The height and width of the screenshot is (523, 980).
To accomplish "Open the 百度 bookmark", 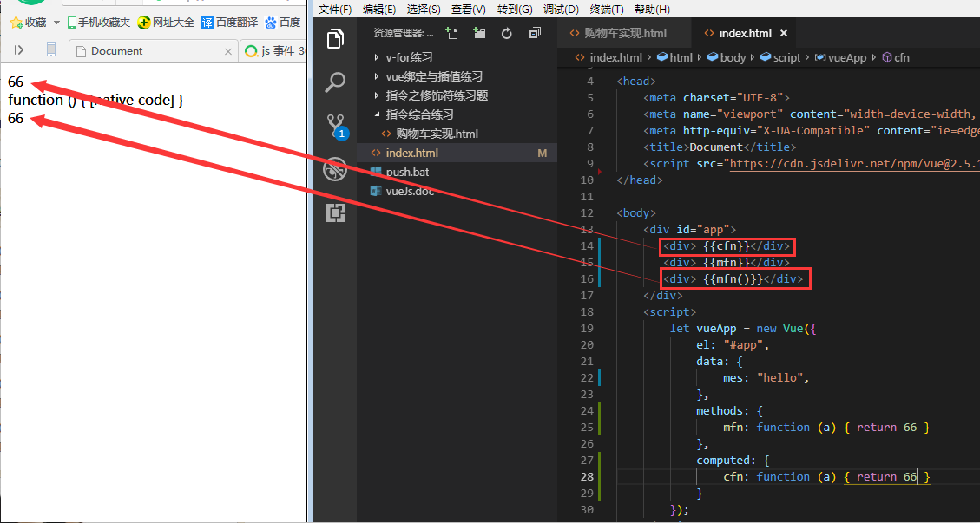I will click(282, 23).
